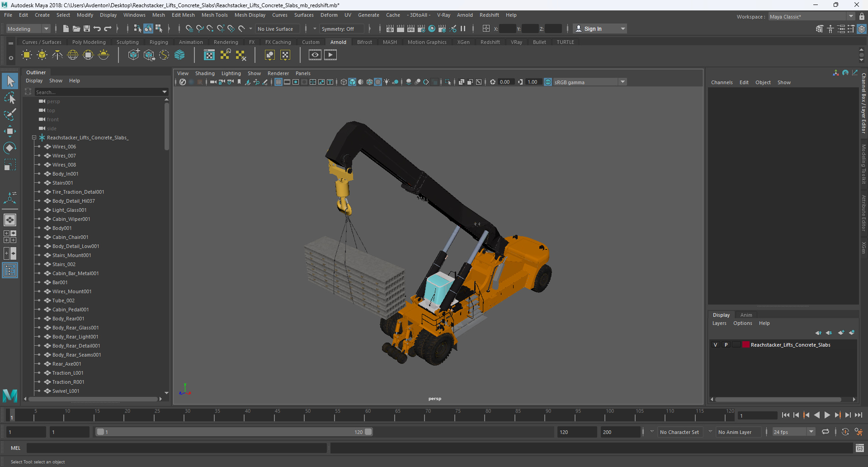The width and height of the screenshot is (868, 467).
Task: Create an Arnold StandIn from shelf
Action: 133,55
